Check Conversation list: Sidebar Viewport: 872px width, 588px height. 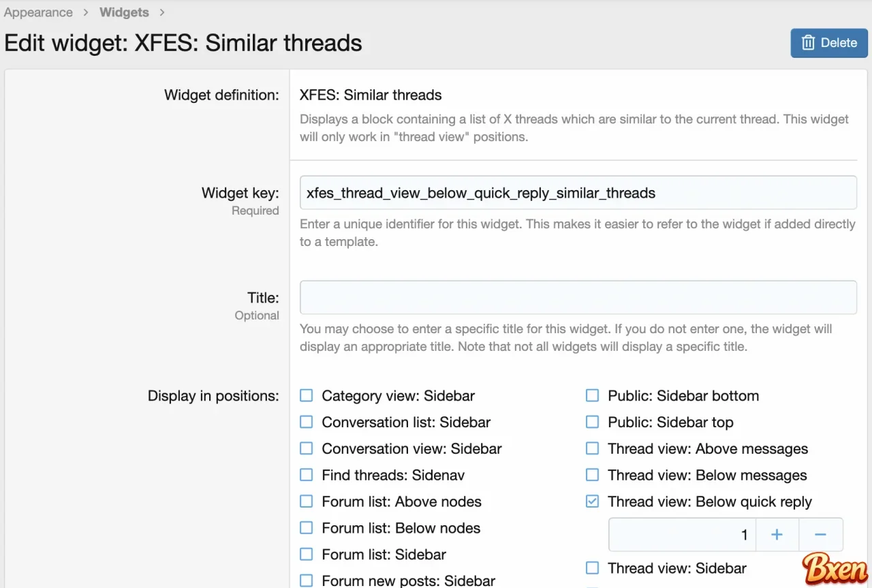[306, 421]
